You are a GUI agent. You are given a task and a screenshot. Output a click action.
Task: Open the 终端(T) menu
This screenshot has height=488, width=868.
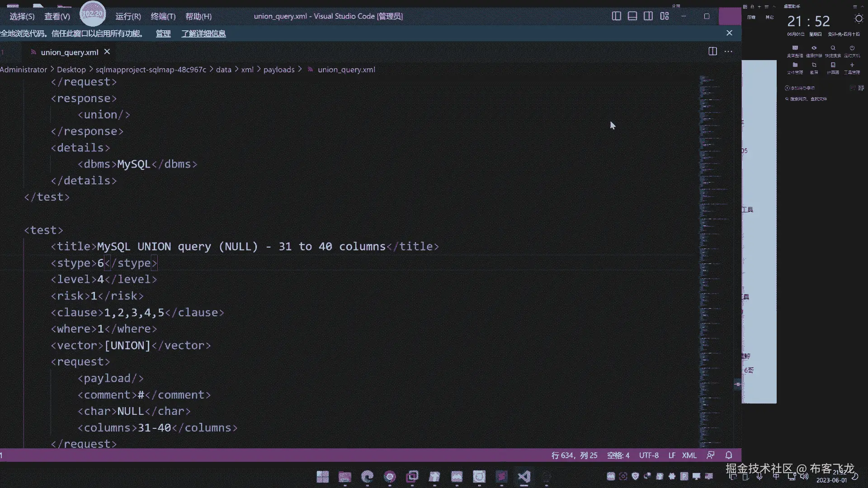click(x=163, y=16)
